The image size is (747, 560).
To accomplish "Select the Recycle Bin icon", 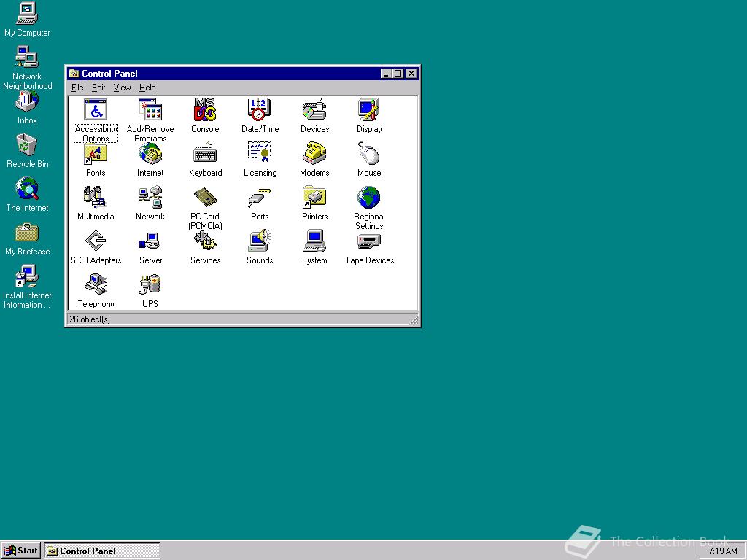I will [27, 151].
